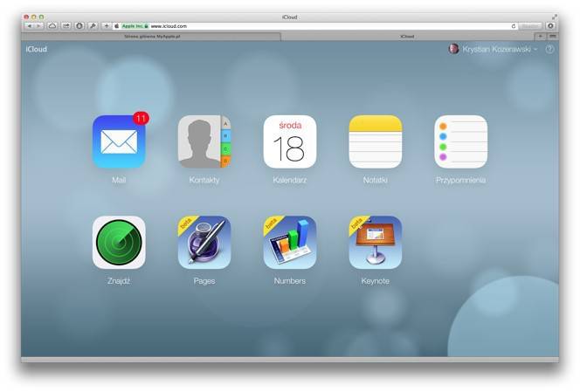580x392 pixels.
Task: Reload the page with refresh icon
Action: pos(513,26)
